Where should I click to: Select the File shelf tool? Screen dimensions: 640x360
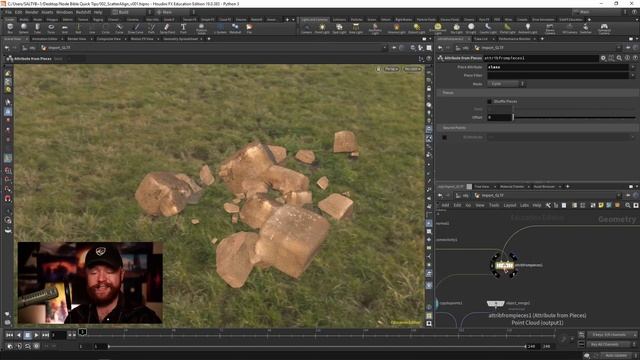coord(249,28)
